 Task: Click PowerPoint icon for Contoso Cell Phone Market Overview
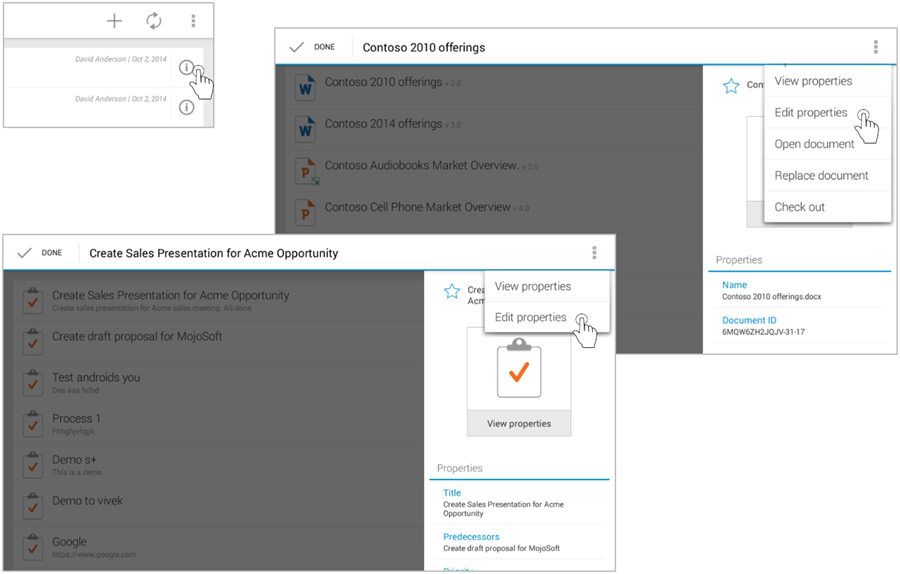[305, 212]
